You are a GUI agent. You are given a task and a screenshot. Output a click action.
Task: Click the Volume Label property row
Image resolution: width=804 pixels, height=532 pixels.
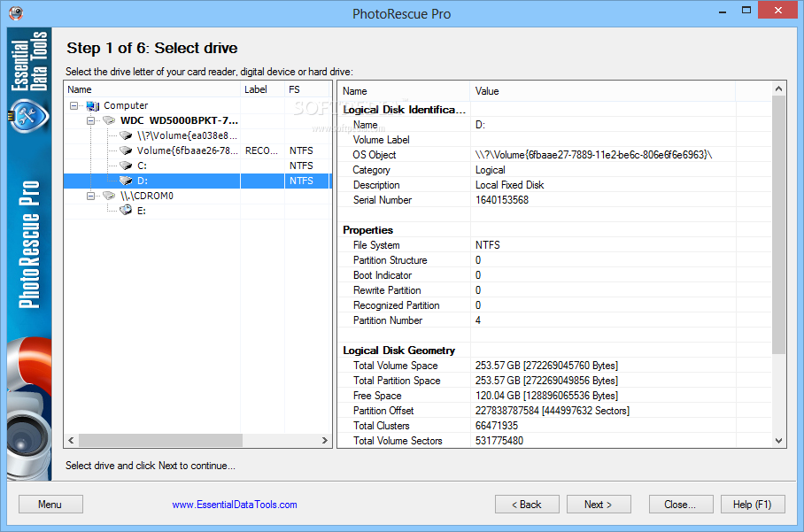point(554,140)
